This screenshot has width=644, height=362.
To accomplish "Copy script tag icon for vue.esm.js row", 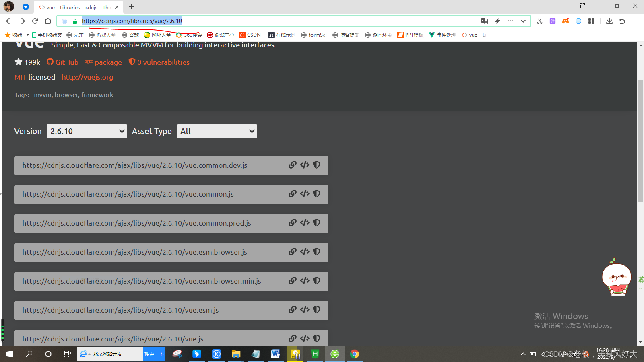I will pos(305,310).
